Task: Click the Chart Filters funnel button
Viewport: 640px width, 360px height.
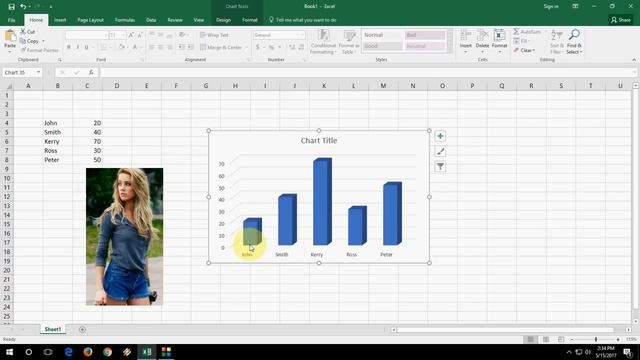Action: coord(440,167)
